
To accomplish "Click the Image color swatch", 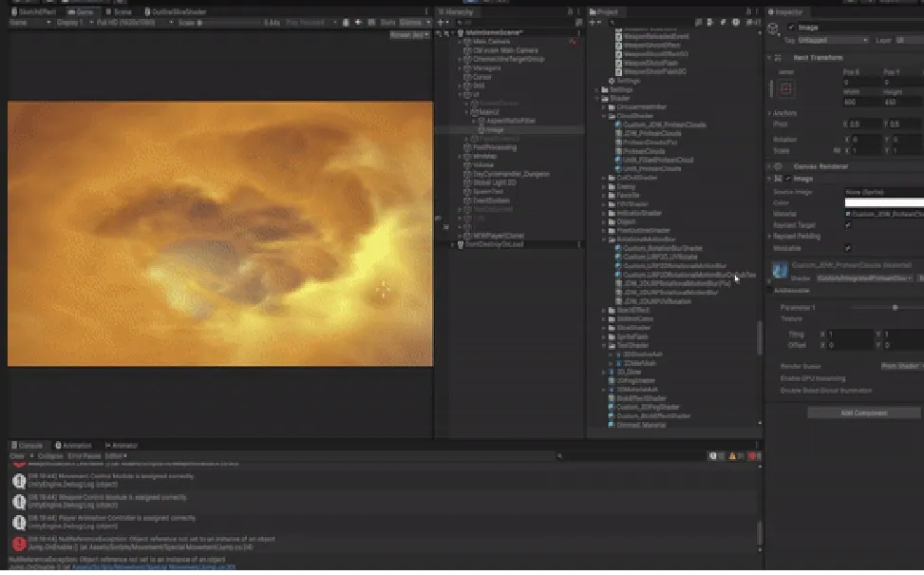I will [883, 202].
